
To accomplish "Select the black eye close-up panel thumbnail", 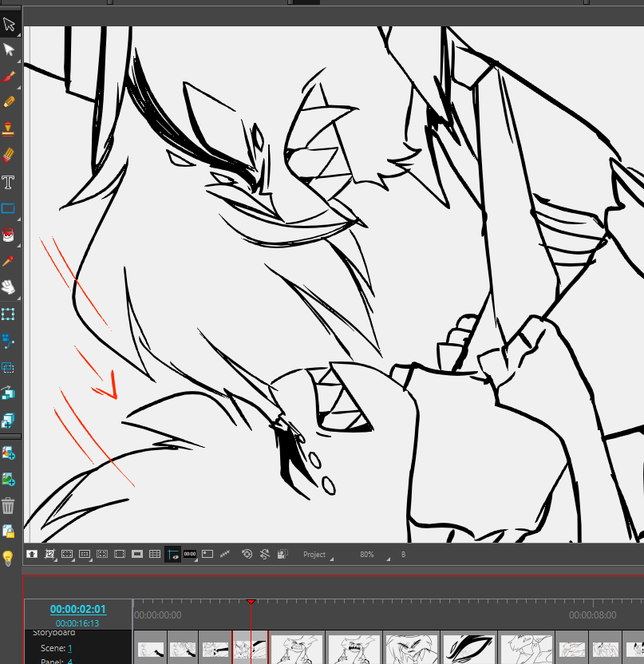I will (468, 648).
